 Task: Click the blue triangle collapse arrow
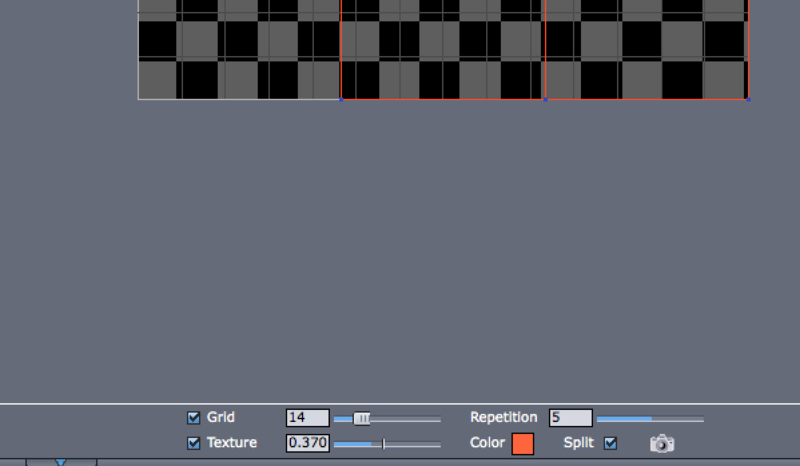click(61, 462)
